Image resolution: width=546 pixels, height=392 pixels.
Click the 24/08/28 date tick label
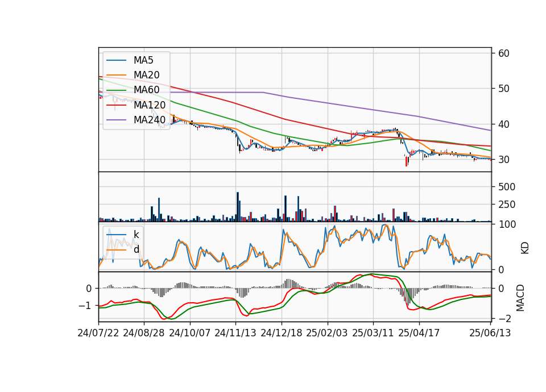click(144, 333)
